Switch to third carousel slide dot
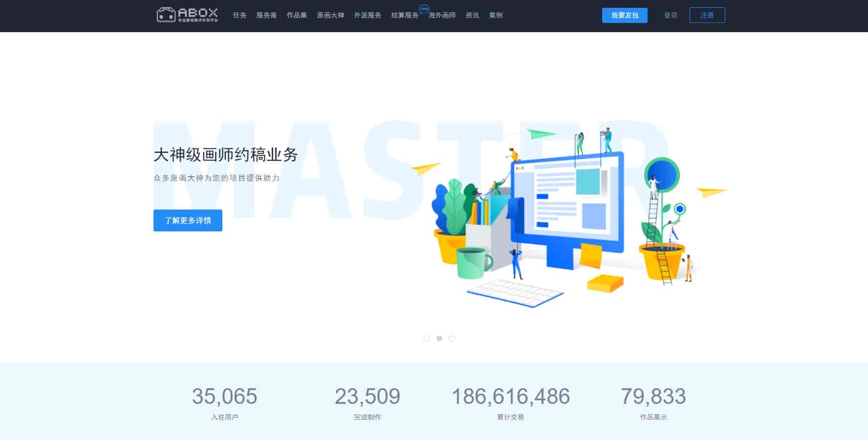Screen dimensions: 868x440 [x=452, y=338]
